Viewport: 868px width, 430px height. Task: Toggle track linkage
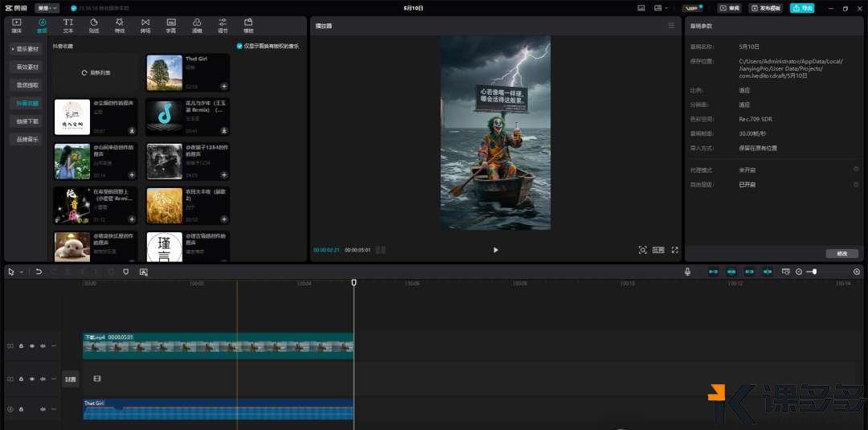[x=750, y=272]
